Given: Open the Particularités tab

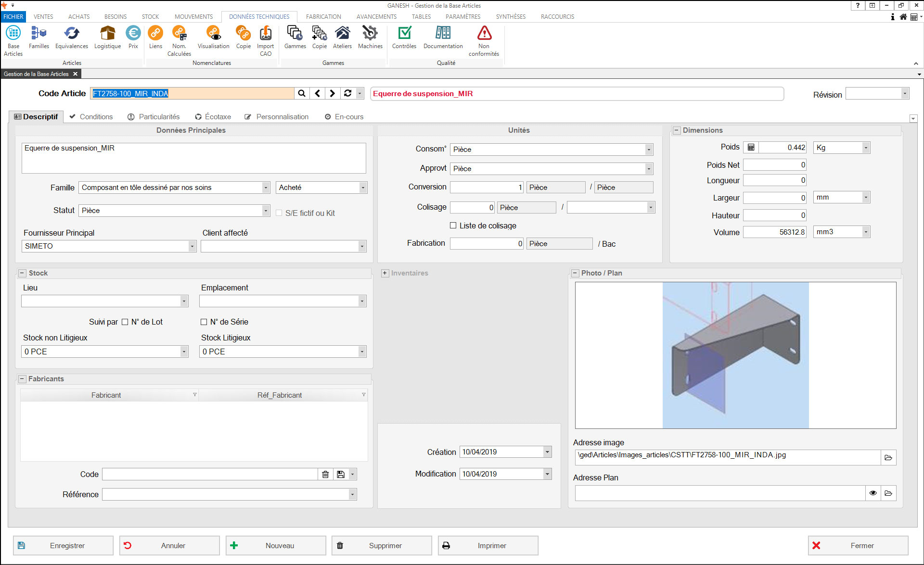Looking at the screenshot, I should coord(154,117).
